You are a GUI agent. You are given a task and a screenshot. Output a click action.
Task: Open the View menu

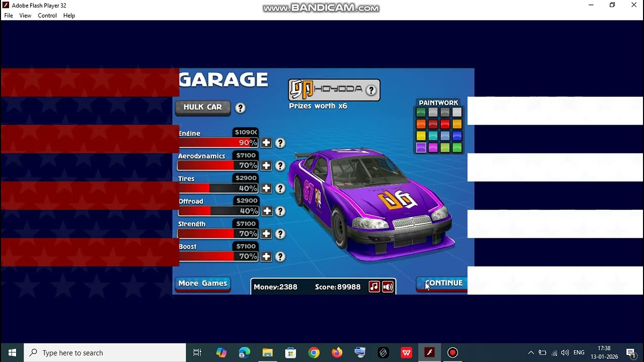(x=25, y=16)
